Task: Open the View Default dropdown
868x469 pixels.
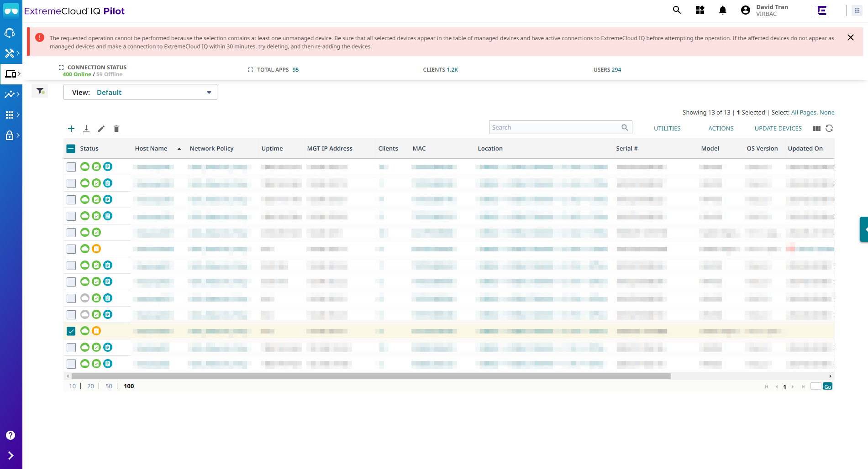Action: [x=140, y=92]
